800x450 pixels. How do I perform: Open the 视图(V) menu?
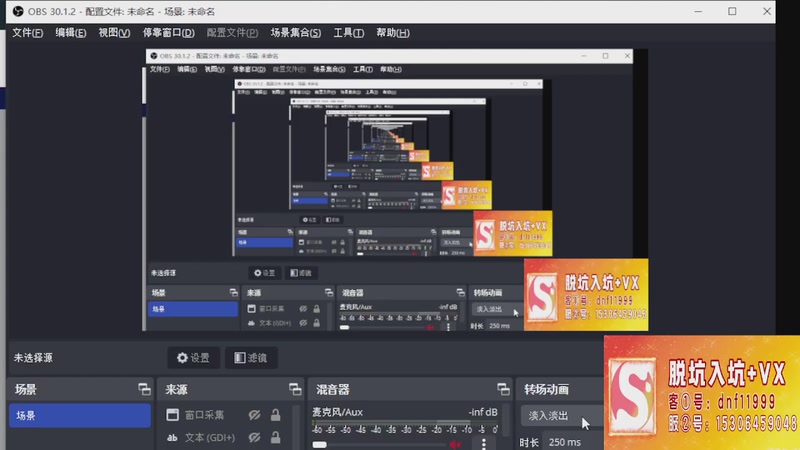pos(114,33)
